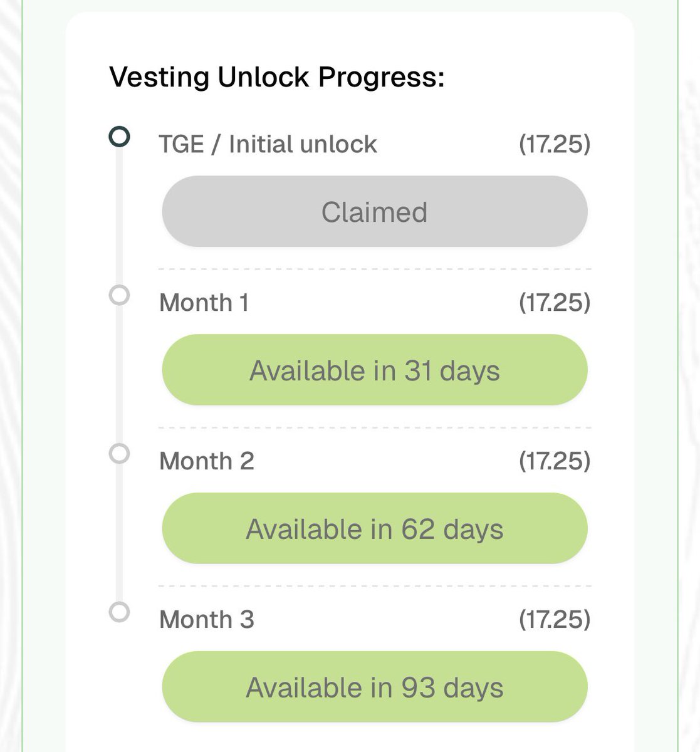This screenshot has width=700, height=752.
Task: Click the TGE / Initial unlock label
Action: [268, 144]
